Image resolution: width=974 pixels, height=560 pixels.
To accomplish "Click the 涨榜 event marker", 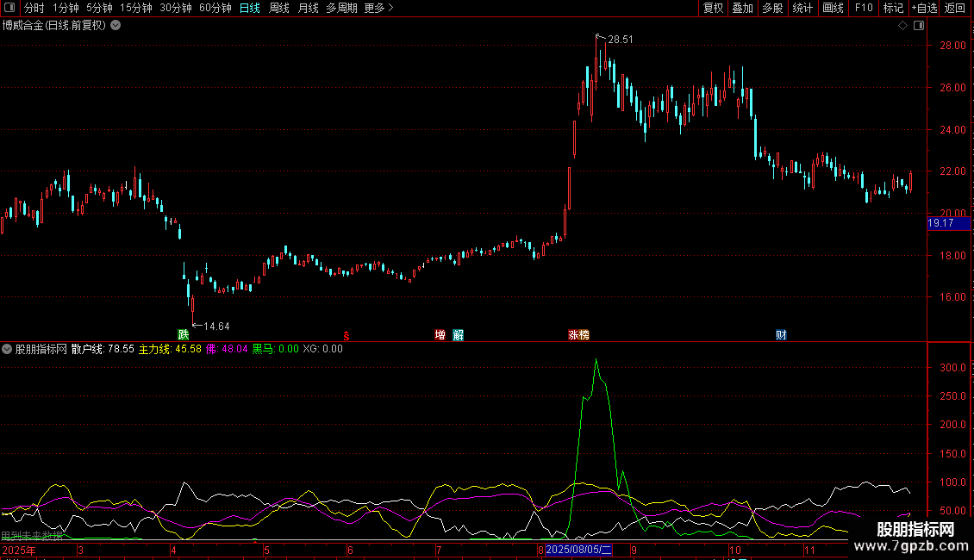I will [578, 334].
